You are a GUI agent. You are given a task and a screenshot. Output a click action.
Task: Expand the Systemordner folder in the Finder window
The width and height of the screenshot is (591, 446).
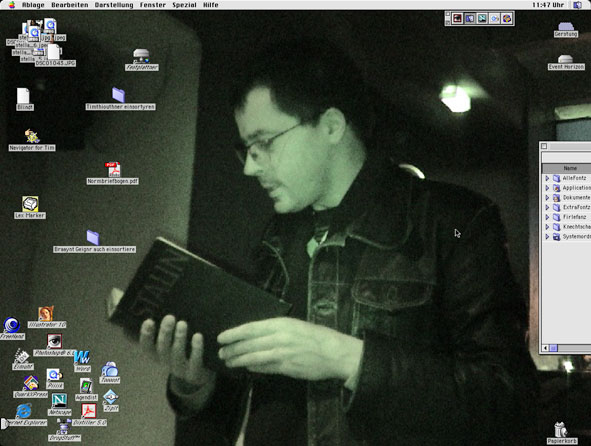click(547, 237)
